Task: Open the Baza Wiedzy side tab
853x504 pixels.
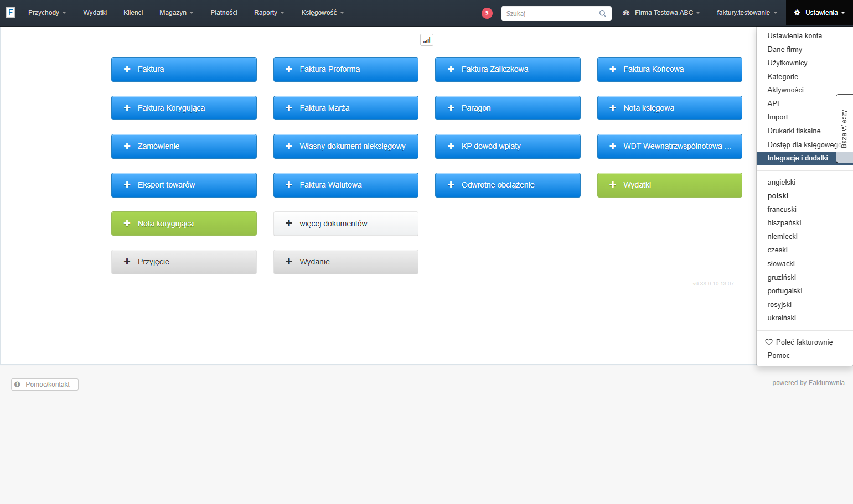Action: [844, 128]
